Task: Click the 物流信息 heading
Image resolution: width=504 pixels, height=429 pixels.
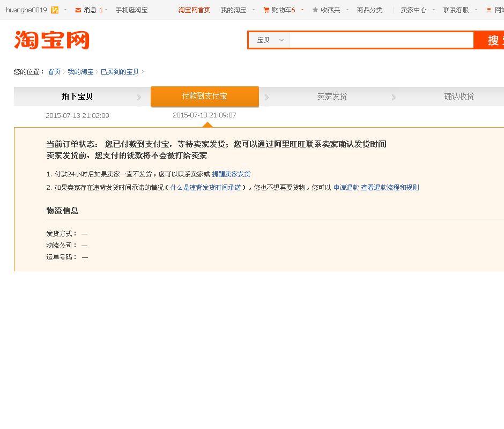Action: click(62, 211)
